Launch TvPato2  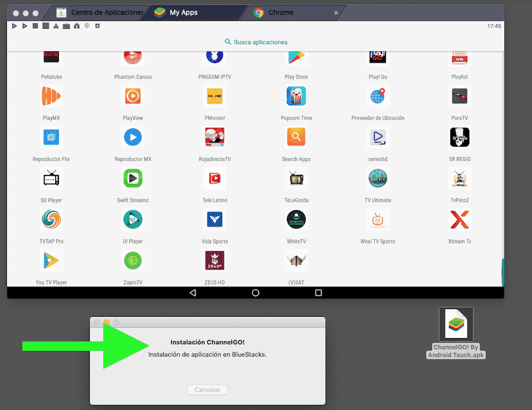pyautogui.click(x=460, y=178)
